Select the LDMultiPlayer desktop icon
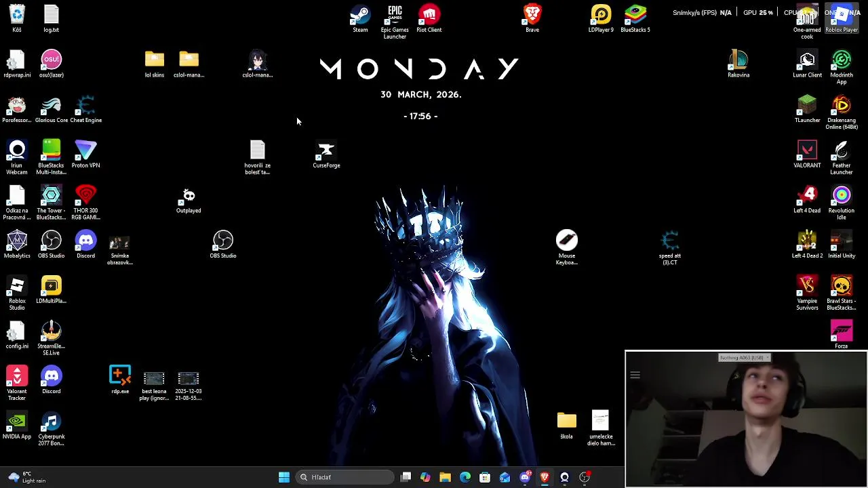 pos(52,290)
